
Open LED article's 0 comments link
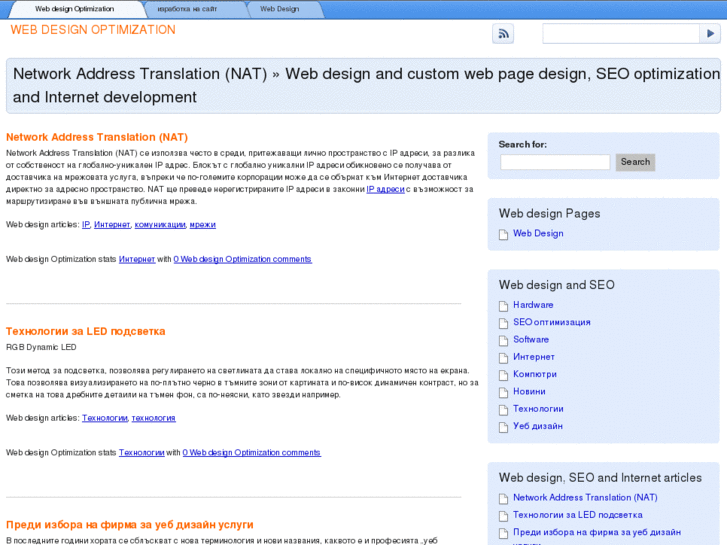coord(251,453)
